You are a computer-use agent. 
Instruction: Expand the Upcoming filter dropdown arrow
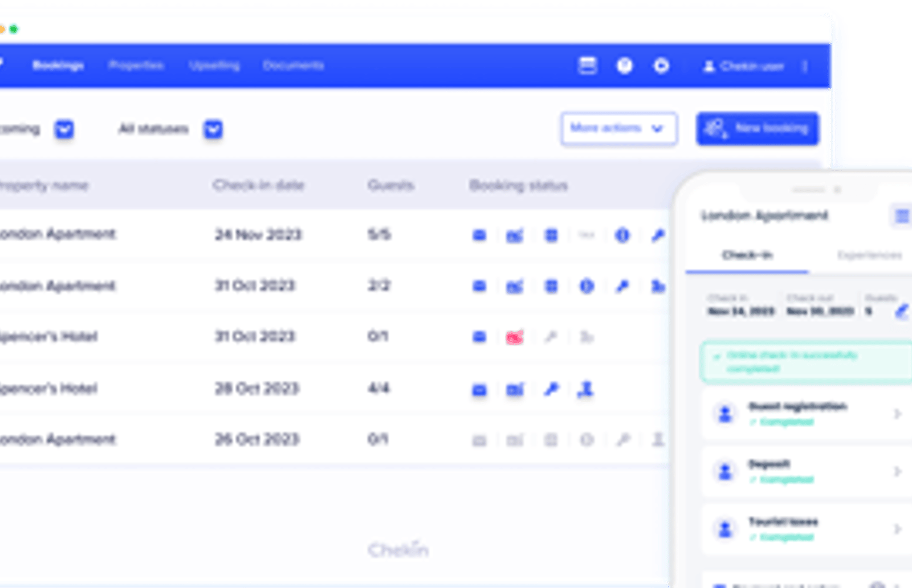coord(64,129)
